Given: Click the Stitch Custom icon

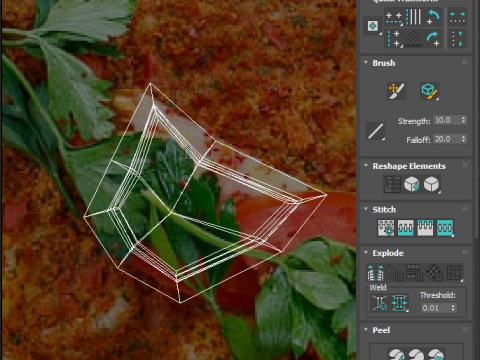Looking at the screenshot, I should tap(445, 228).
